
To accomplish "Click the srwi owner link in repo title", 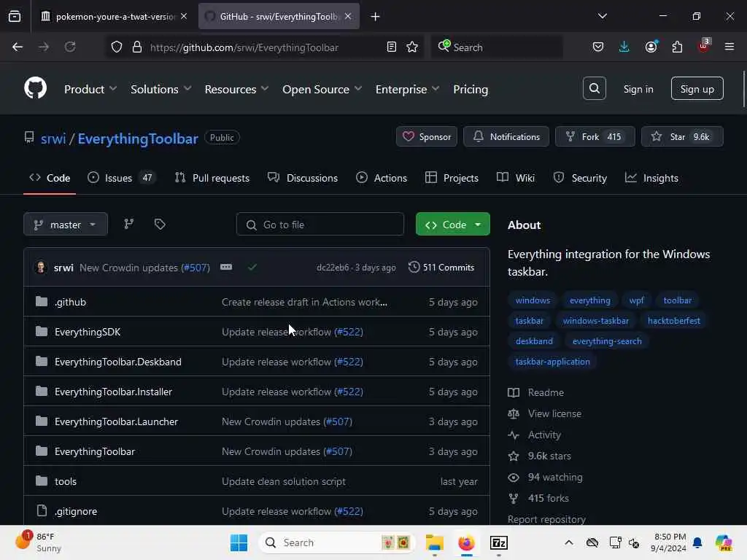I will [x=53, y=139].
